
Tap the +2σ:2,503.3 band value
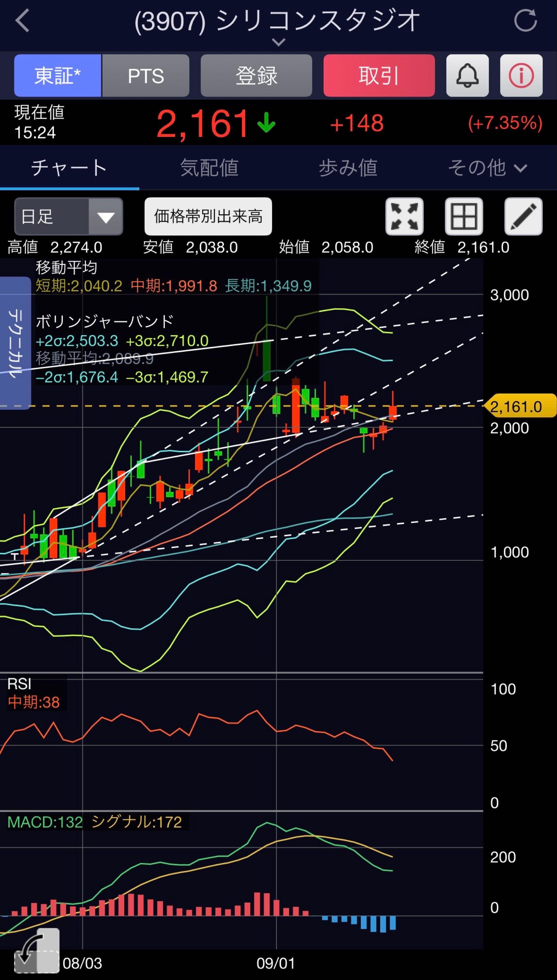tap(77, 341)
